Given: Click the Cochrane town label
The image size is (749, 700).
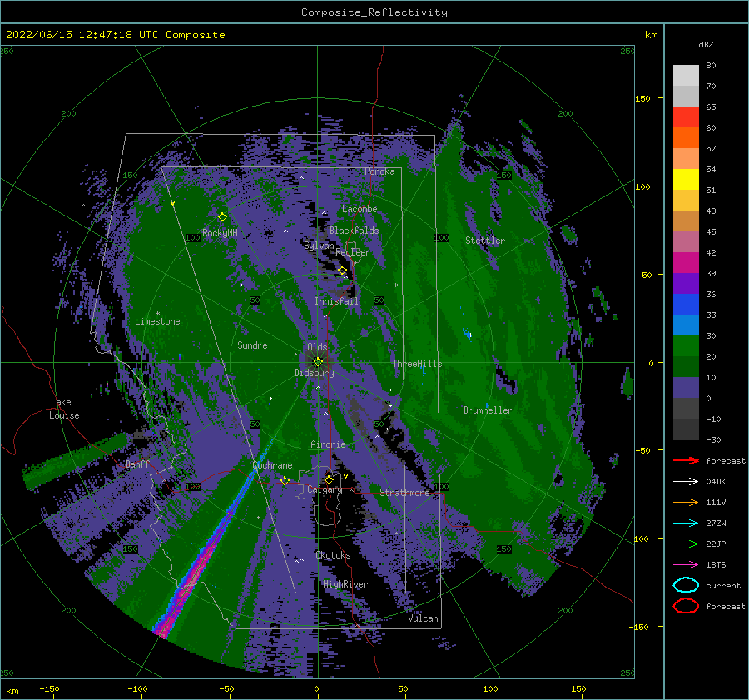Looking at the screenshot, I should 272,465.
